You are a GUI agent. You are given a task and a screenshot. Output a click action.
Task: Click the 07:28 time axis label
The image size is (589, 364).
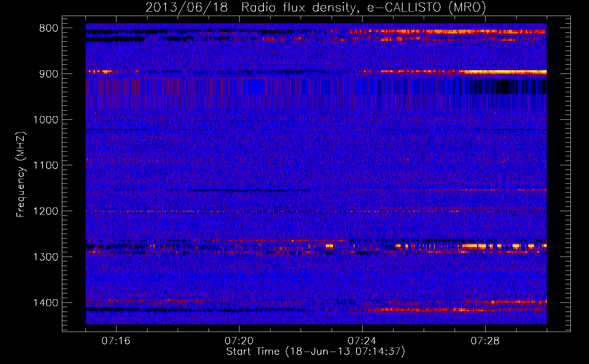(485, 341)
